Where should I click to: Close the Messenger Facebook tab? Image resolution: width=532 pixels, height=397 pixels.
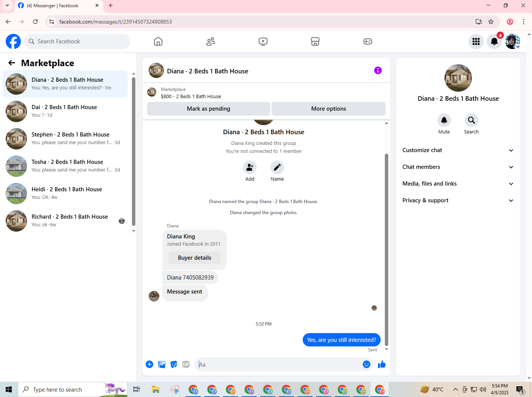(97, 5)
